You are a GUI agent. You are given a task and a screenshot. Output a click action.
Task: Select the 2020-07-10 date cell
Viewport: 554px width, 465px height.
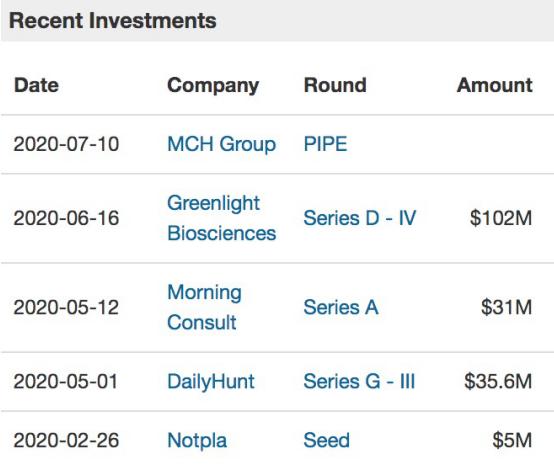[x=66, y=144]
